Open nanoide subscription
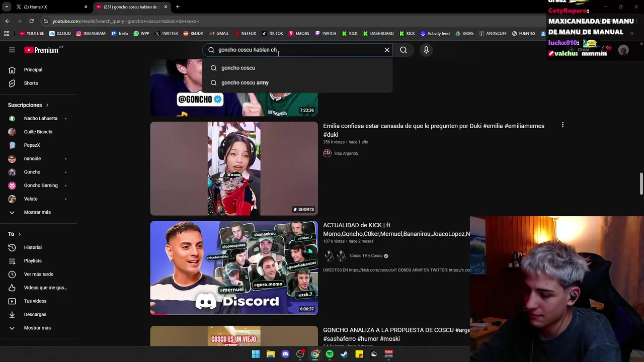The width and height of the screenshot is (644, 362). [32, 158]
